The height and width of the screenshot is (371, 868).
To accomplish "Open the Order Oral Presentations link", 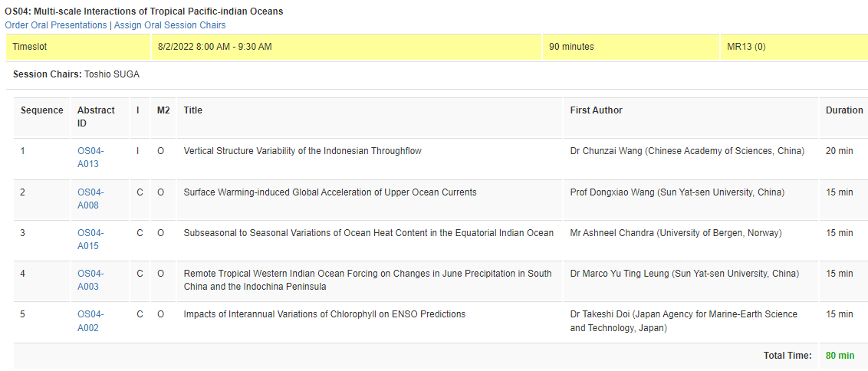I will pos(56,25).
